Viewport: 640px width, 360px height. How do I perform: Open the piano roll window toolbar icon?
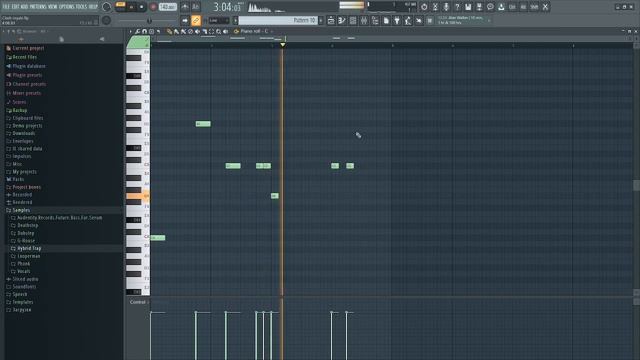pos(342,20)
